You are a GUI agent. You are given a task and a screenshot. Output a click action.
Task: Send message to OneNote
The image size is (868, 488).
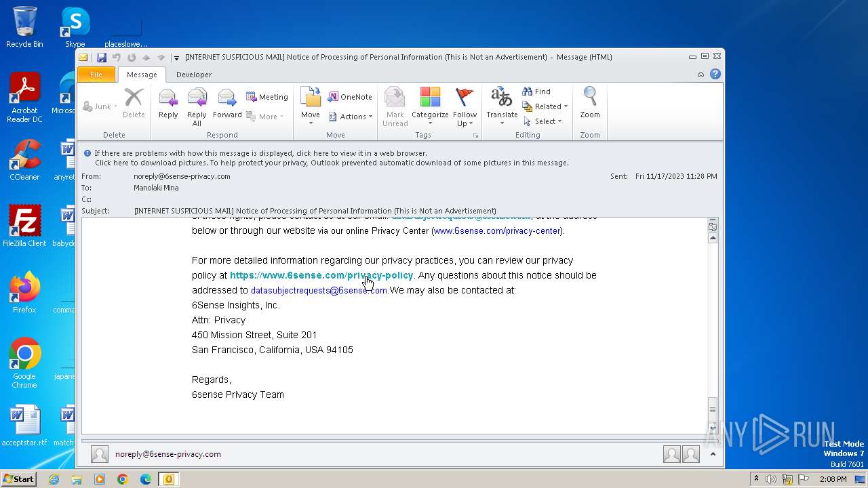tap(350, 97)
